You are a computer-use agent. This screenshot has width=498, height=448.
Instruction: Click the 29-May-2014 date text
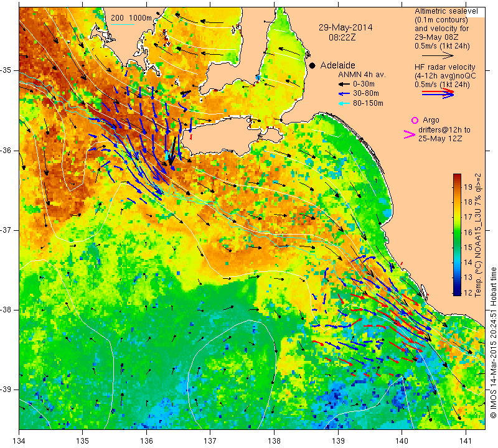click(345, 27)
